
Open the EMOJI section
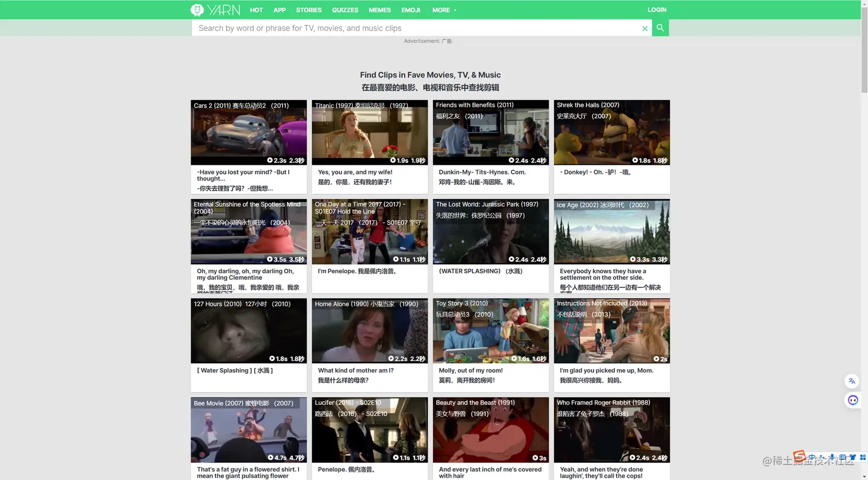410,10
